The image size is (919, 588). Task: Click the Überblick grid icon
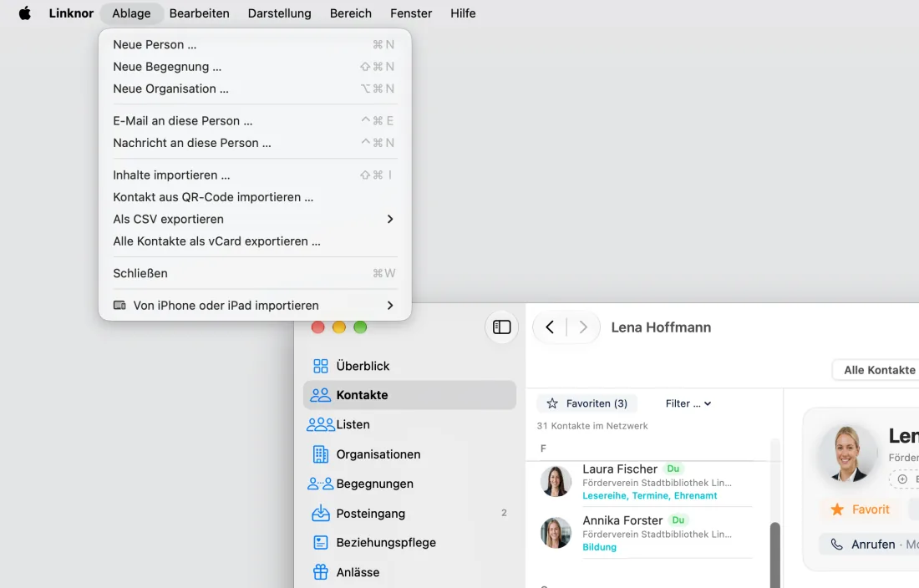click(x=321, y=366)
